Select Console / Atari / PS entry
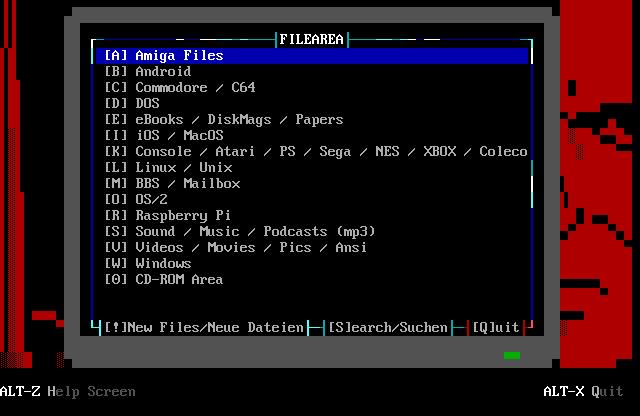Viewport: 640px width, 416px height. [316, 152]
